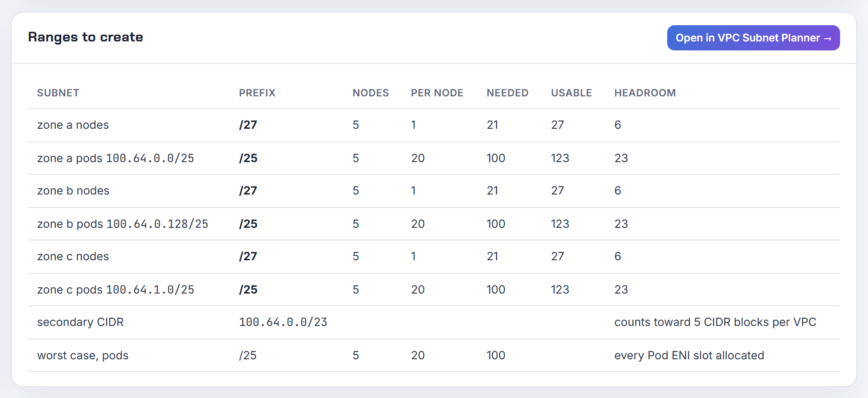The image size is (868, 398).
Task: Click the /27 prefix for zone c nodes
Action: point(248,256)
